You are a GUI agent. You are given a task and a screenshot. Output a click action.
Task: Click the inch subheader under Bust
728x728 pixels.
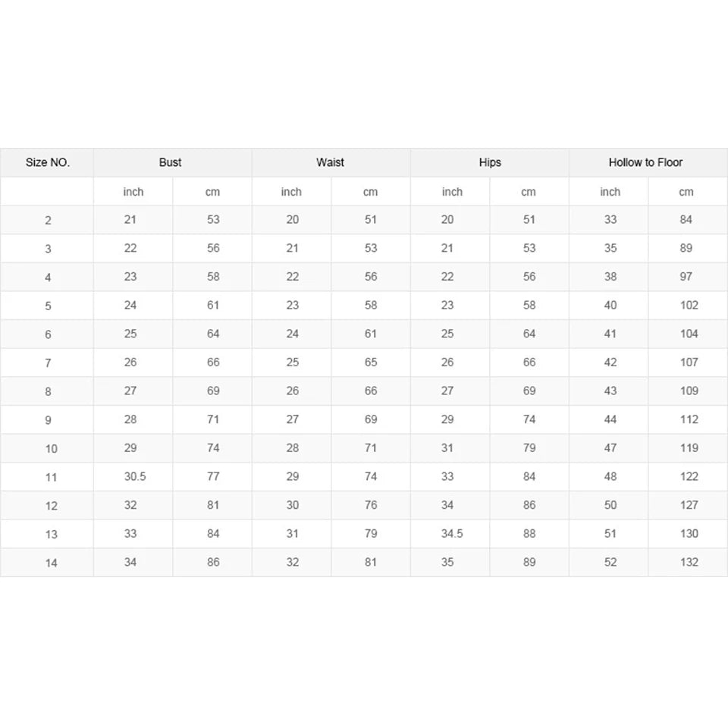point(133,192)
